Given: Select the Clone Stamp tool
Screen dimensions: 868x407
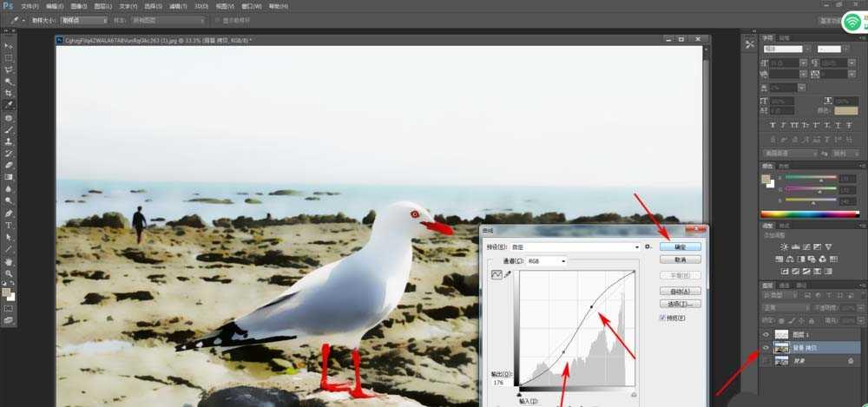Looking at the screenshot, I should pos(9,141).
